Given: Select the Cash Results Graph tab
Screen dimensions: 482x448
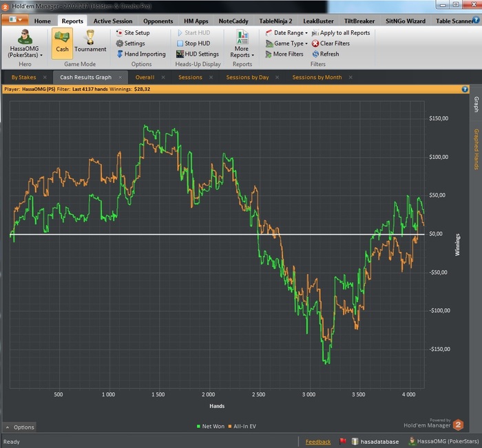Looking at the screenshot, I should click(x=86, y=77).
